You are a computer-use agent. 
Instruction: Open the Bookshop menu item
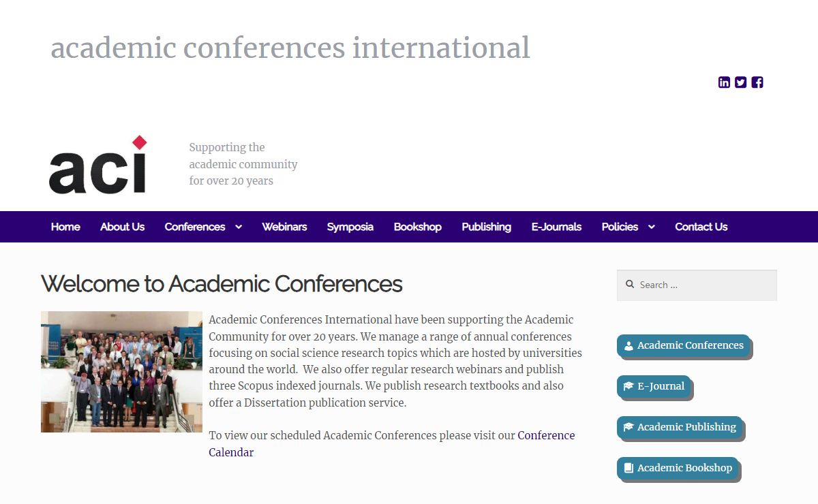pos(418,227)
